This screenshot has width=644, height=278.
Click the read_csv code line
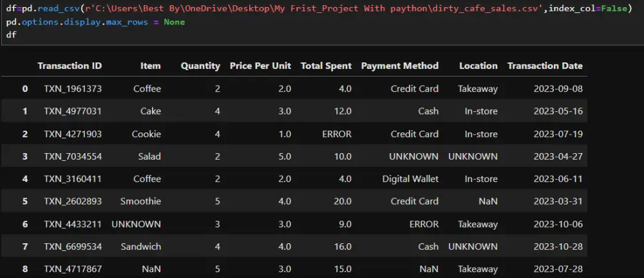[319, 8]
